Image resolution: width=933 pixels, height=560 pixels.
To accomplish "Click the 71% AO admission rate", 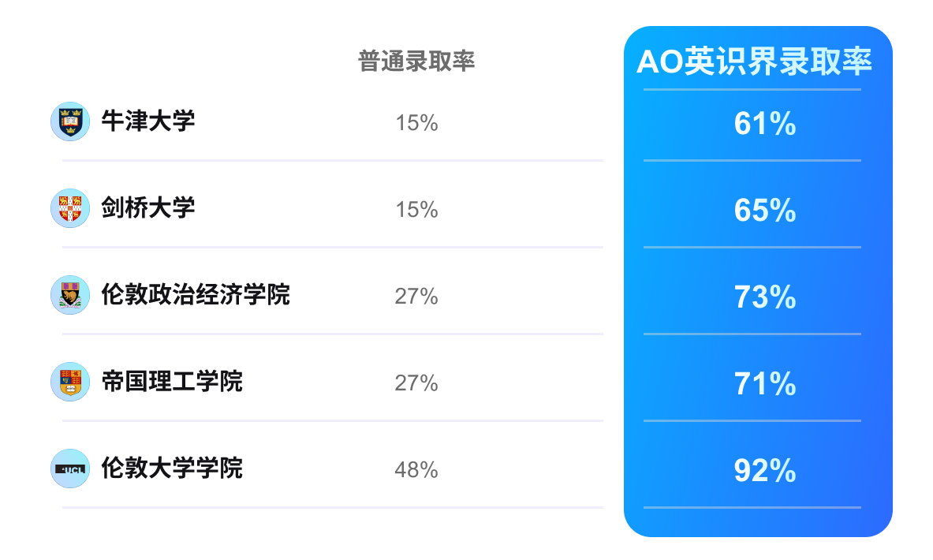I will tap(764, 384).
